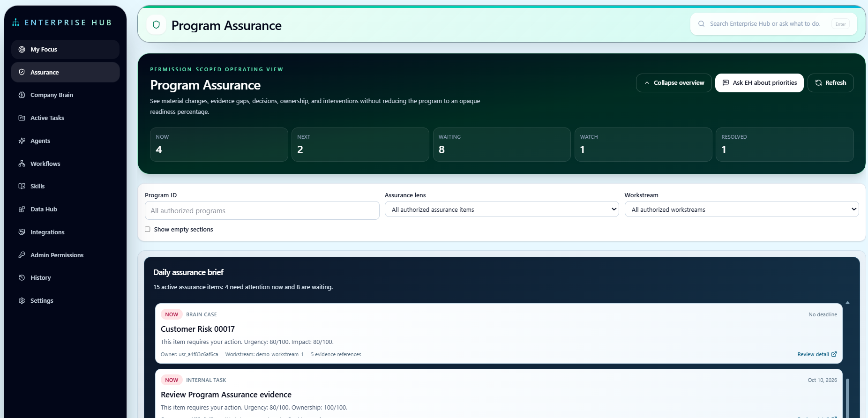The height and width of the screenshot is (418, 868).
Task: Click the Integrations handshake icon
Action: pos(22,232)
